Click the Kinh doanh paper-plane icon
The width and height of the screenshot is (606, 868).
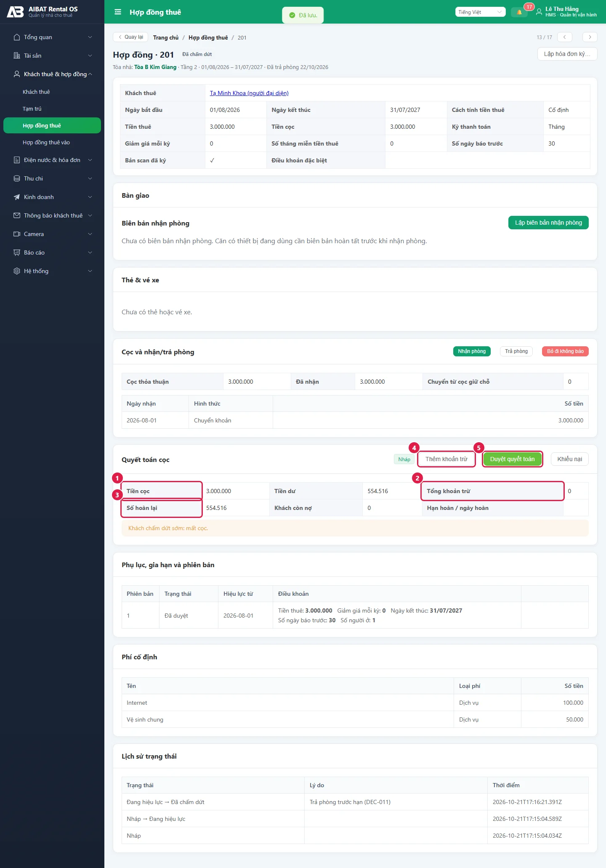click(17, 197)
